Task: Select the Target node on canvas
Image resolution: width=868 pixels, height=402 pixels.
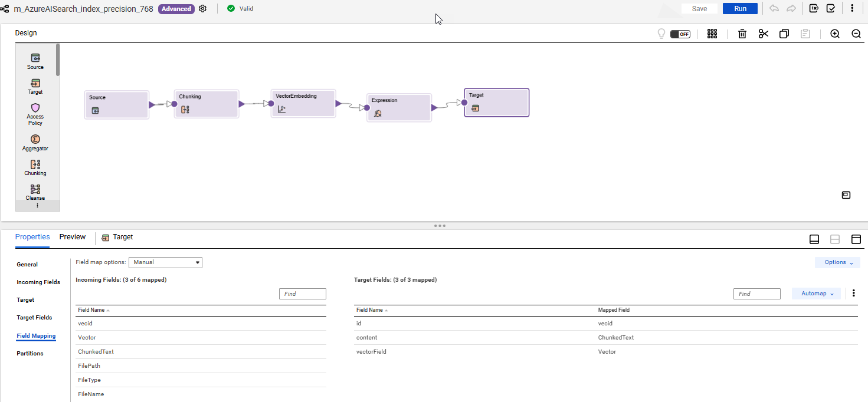Action: 496,103
